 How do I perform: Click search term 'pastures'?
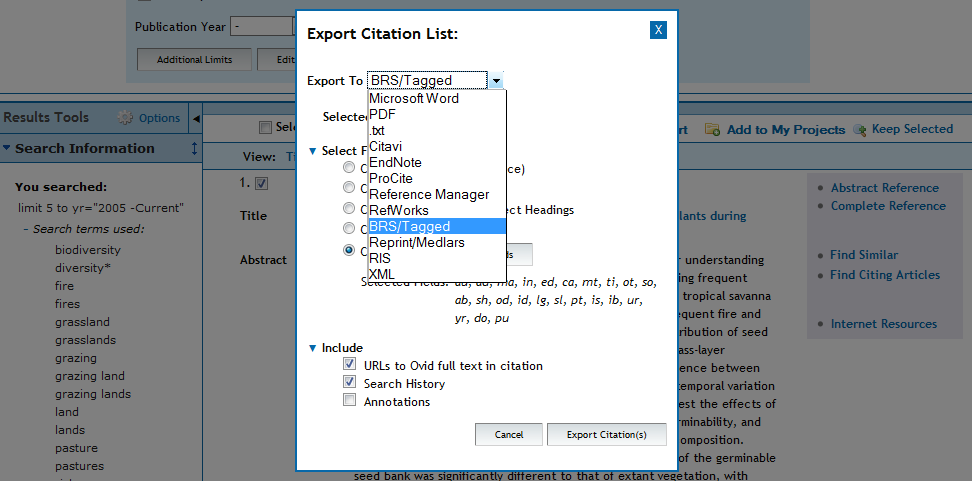79,466
